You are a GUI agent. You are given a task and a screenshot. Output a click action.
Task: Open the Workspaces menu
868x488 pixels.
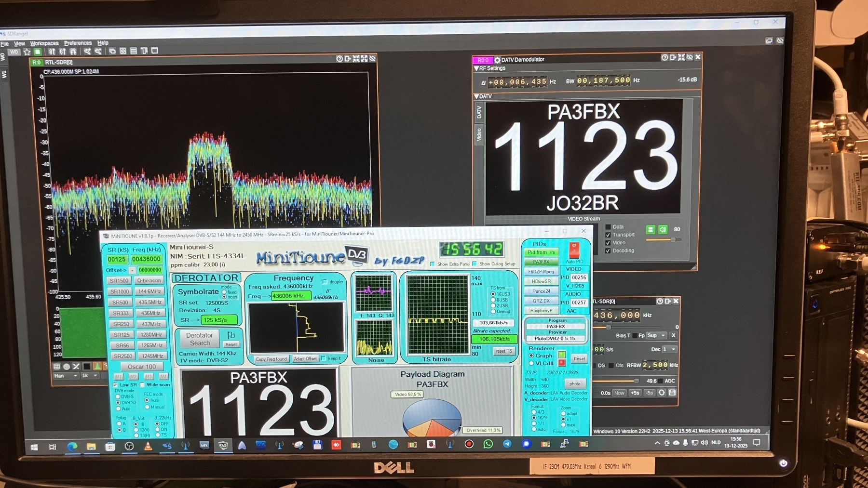point(44,43)
